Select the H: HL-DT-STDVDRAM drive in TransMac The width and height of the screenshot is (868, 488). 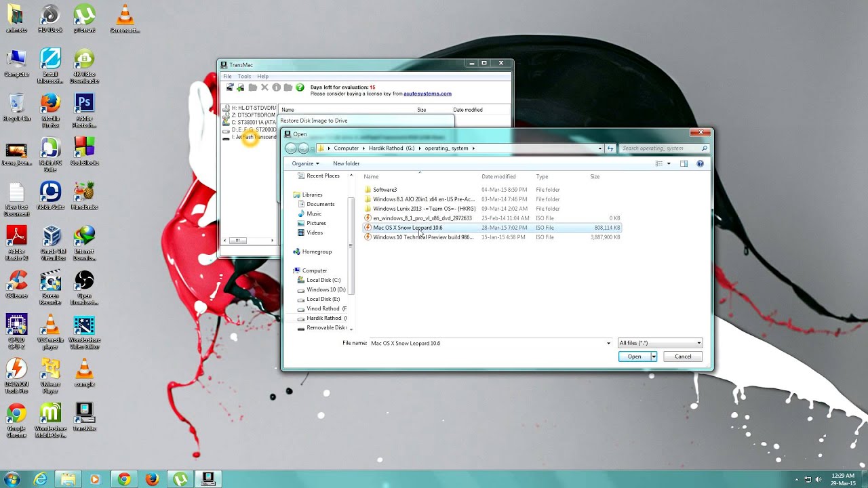coord(250,108)
